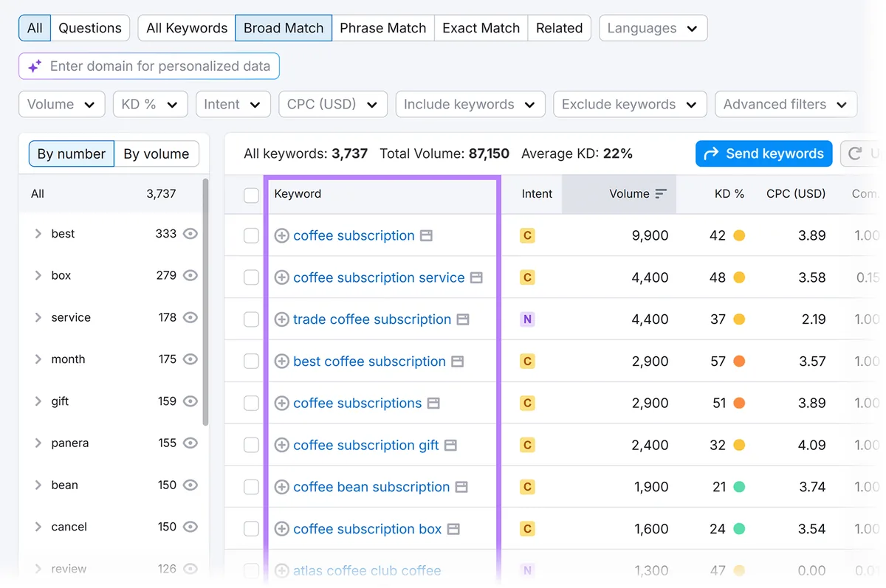Expand the cancel keyword group
Image resolution: width=886 pixels, height=588 pixels.
click(x=38, y=527)
